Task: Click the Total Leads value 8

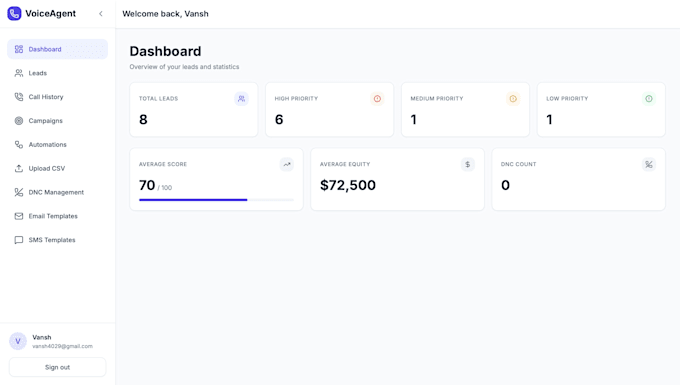Action: [143, 119]
